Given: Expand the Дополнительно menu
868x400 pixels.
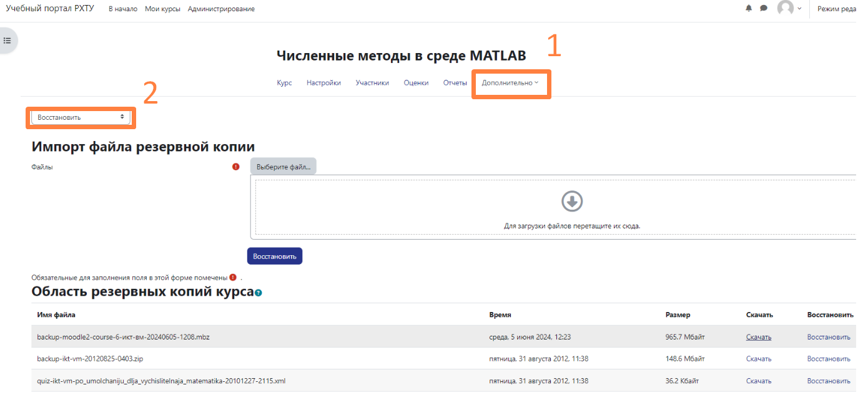Looking at the screenshot, I should tap(510, 83).
